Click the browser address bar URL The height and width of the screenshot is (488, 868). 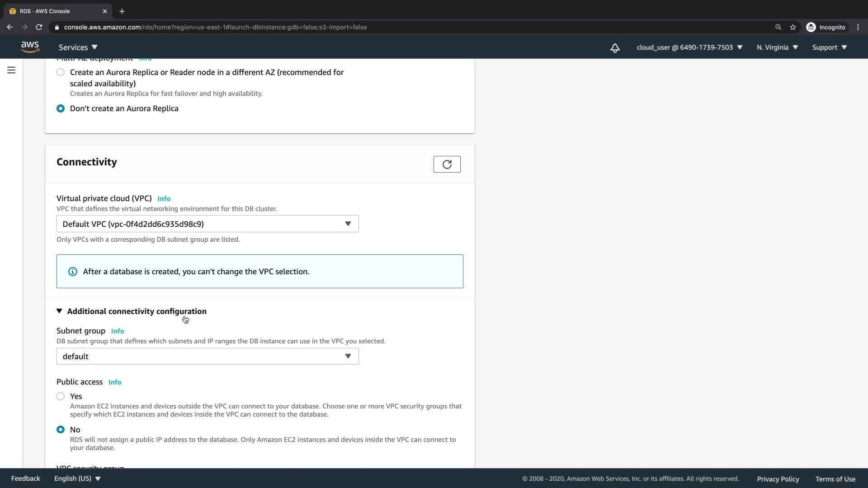pyautogui.click(x=215, y=27)
